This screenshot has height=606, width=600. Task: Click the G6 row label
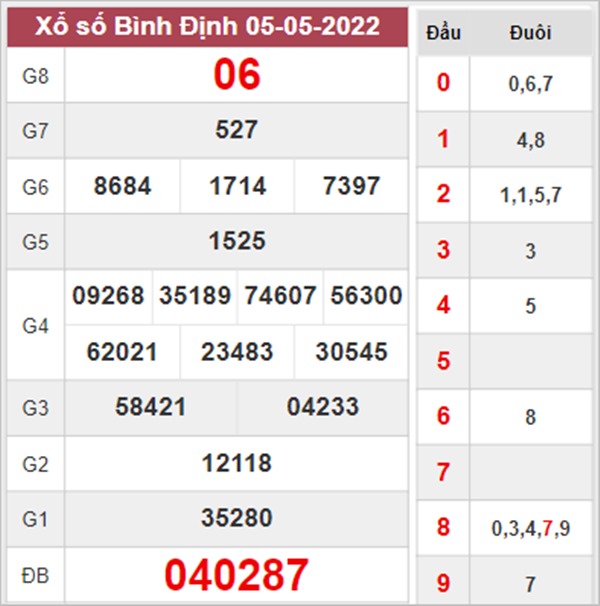pyautogui.click(x=36, y=187)
